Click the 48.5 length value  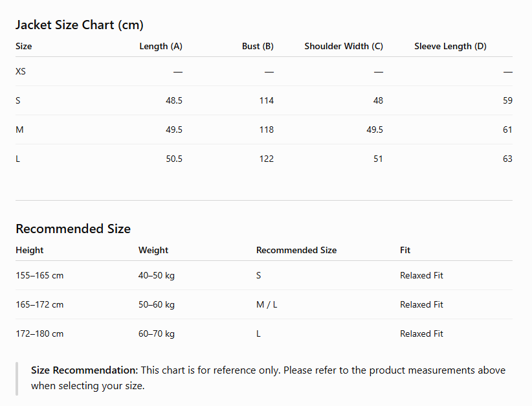(x=173, y=100)
